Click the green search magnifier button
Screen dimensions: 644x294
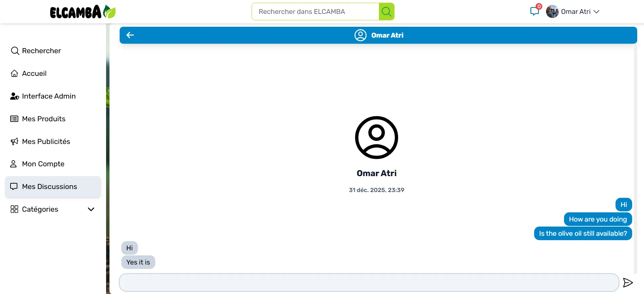point(386,12)
